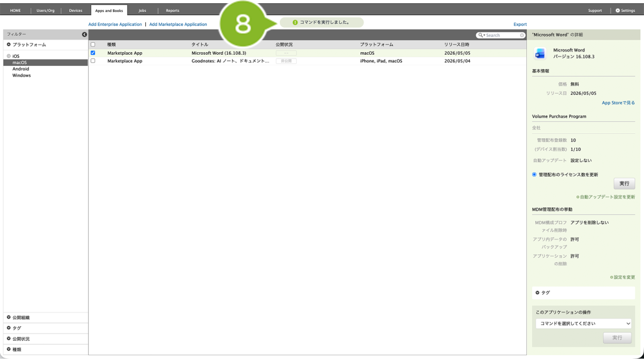This screenshot has width=644, height=362.
Task: Click into the Search input field
Action: pyautogui.click(x=502, y=35)
